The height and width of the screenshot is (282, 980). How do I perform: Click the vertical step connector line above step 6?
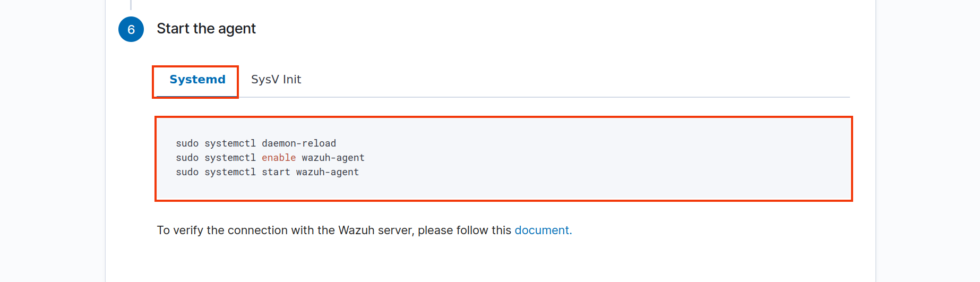131,5
